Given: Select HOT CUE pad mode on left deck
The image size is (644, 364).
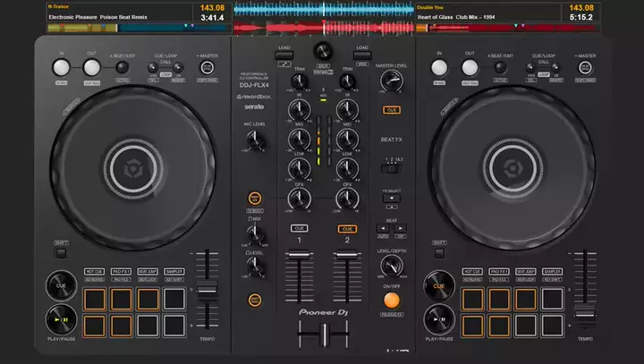Looking at the screenshot, I should coord(94,272).
